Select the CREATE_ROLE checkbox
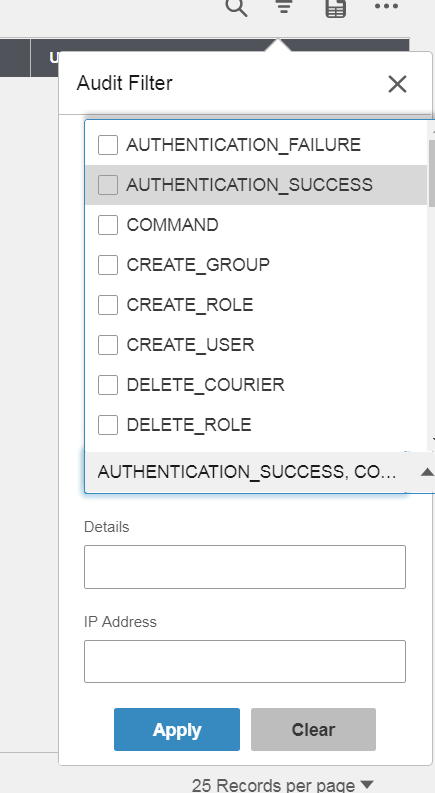This screenshot has width=435, height=793. (108, 305)
